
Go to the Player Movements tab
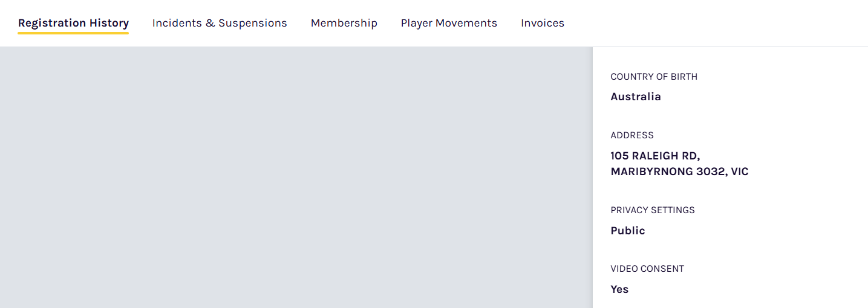pyautogui.click(x=449, y=23)
